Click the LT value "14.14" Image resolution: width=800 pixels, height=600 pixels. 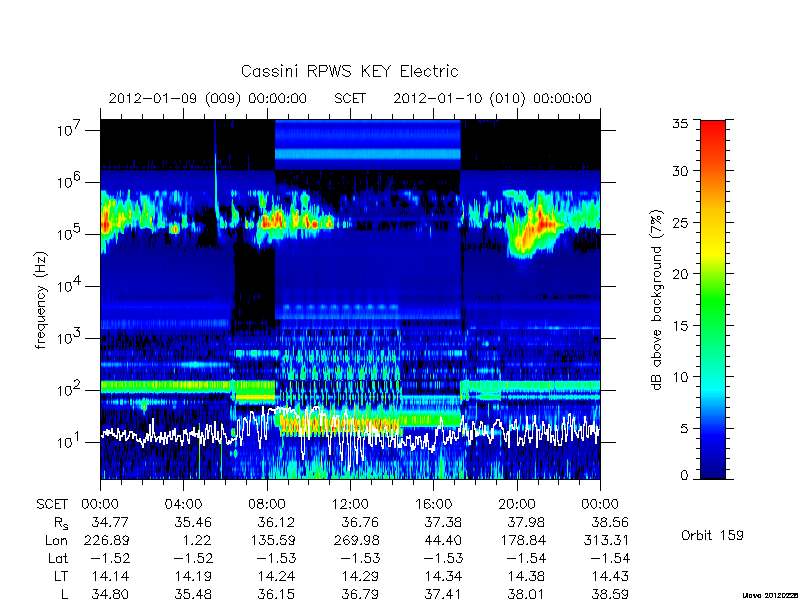tap(110, 576)
